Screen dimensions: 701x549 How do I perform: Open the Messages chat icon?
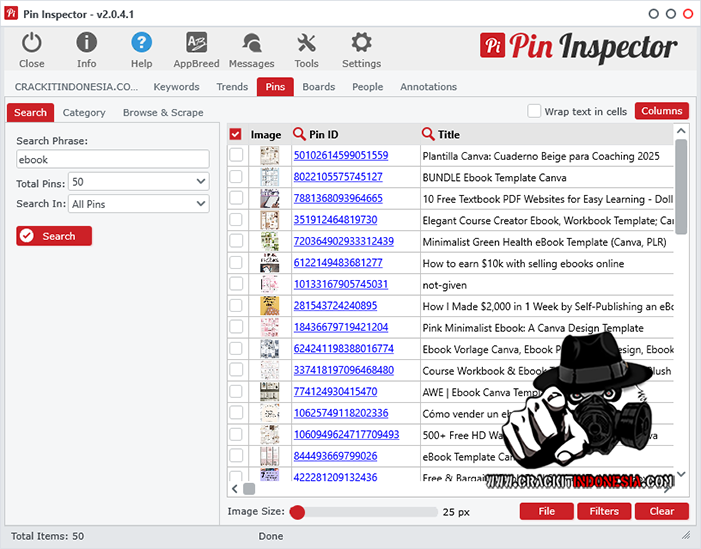pyautogui.click(x=251, y=43)
